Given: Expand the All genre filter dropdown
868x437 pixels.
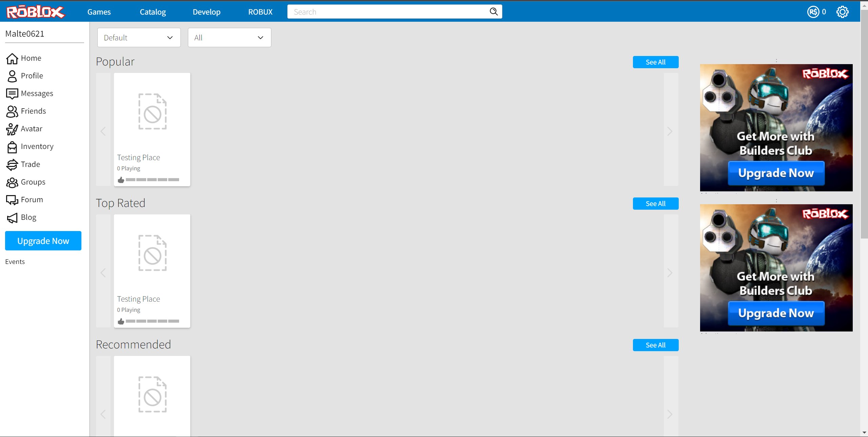Looking at the screenshot, I should click(x=229, y=37).
